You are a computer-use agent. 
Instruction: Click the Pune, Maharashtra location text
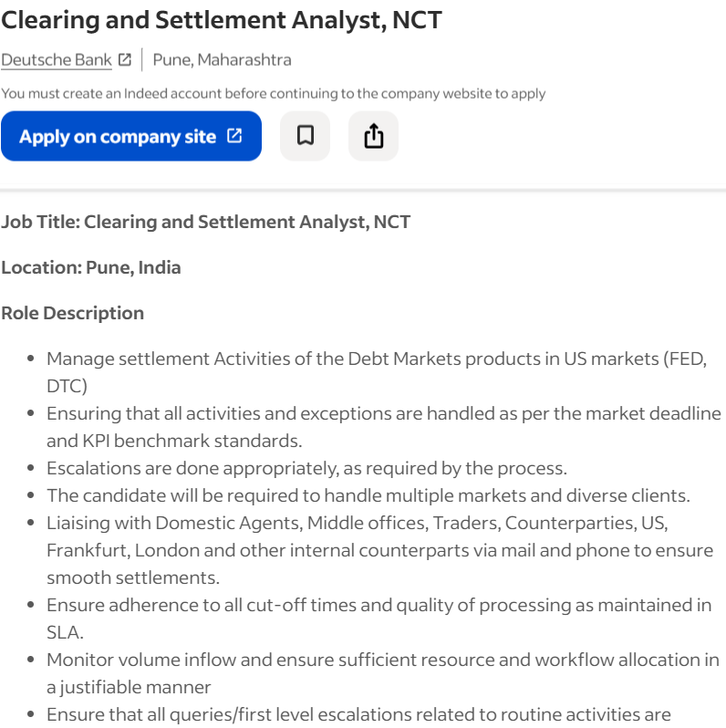point(222,60)
